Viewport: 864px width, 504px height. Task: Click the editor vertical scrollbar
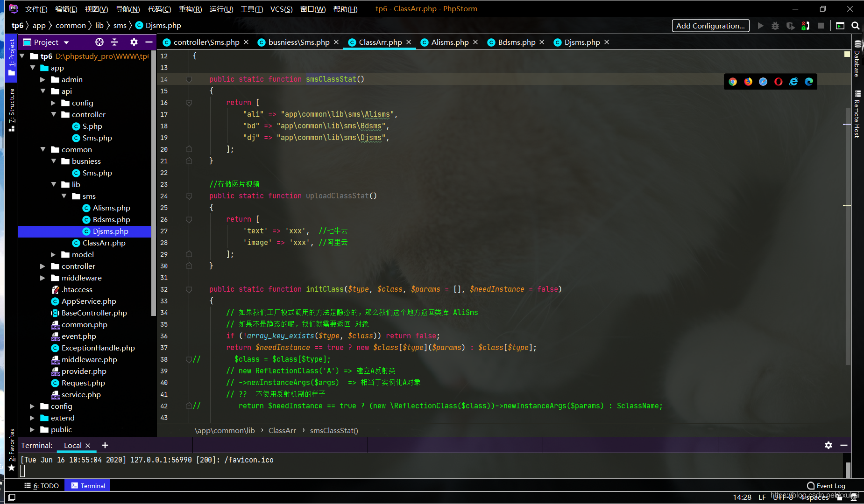[848, 236]
